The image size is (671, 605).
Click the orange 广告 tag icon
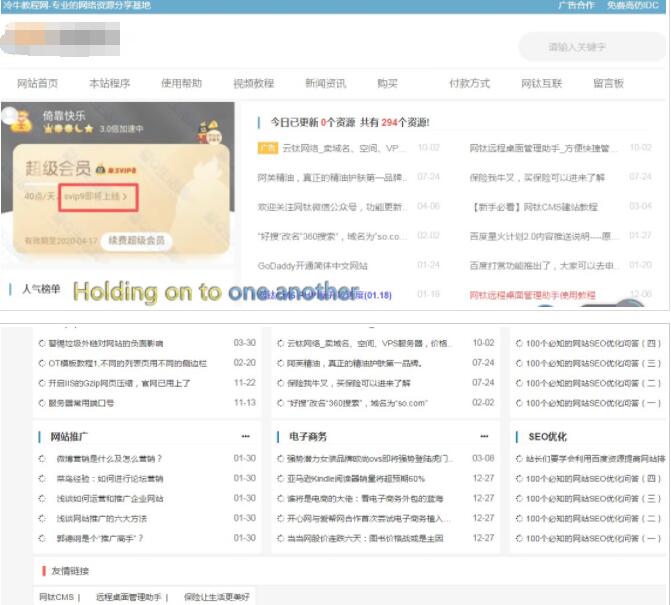(266, 148)
